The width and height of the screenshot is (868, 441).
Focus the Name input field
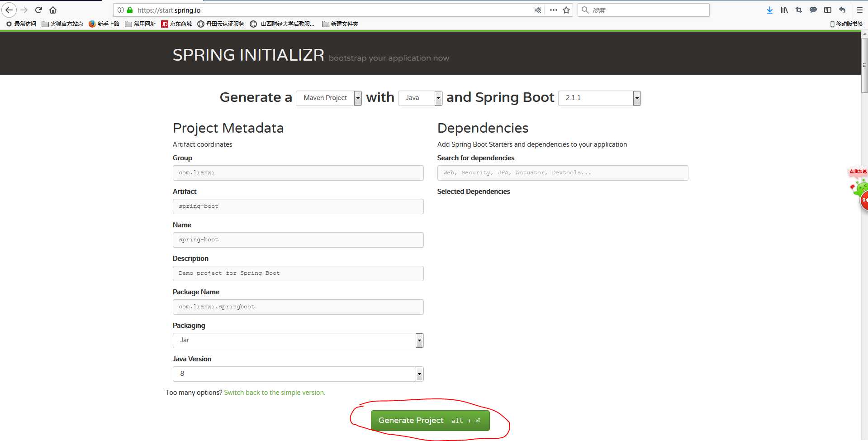tap(298, 240)
